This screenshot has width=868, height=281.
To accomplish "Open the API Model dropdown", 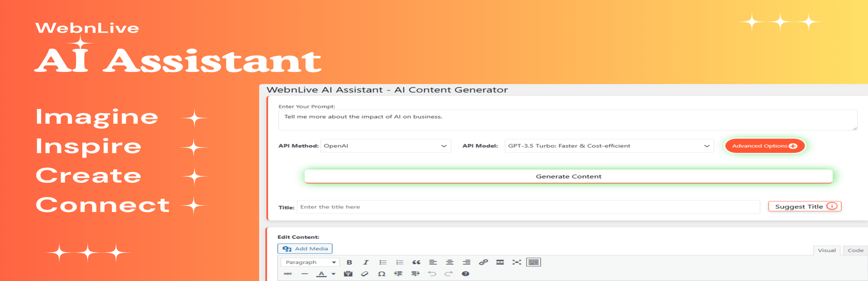I will [609, 146].
